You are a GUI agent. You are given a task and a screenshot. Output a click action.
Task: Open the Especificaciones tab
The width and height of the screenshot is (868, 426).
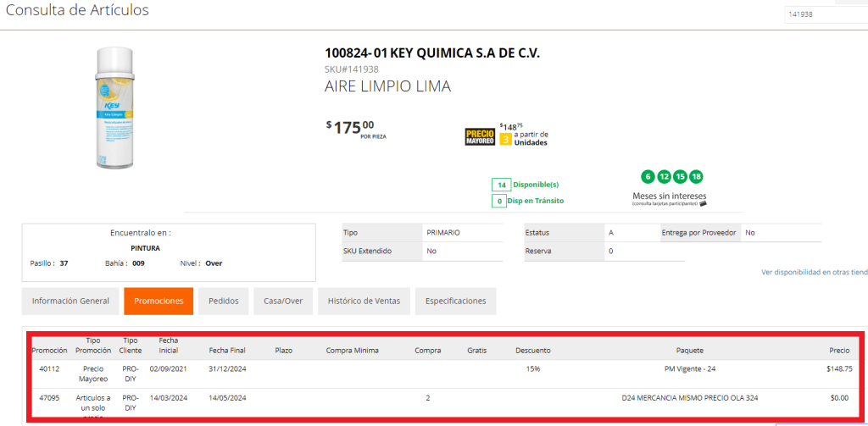coord(455,301)
